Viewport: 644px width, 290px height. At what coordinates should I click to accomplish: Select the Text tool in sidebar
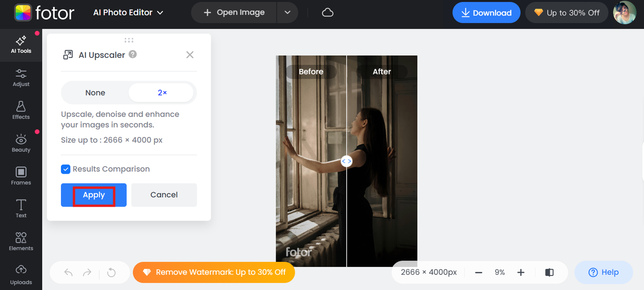point(21,208)
